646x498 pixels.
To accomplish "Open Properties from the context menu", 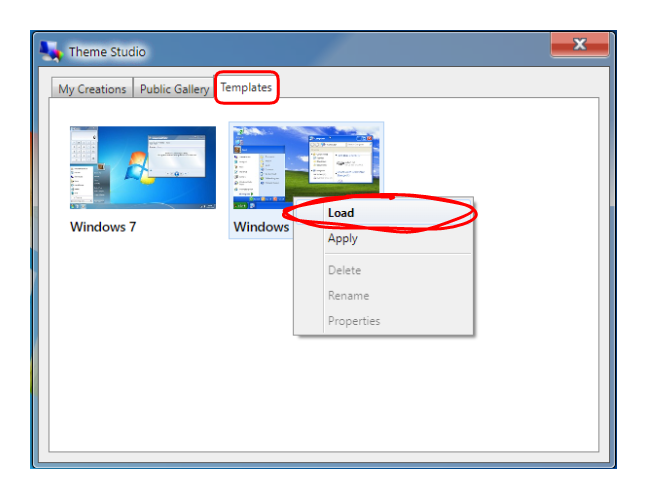I will [354, 321].
